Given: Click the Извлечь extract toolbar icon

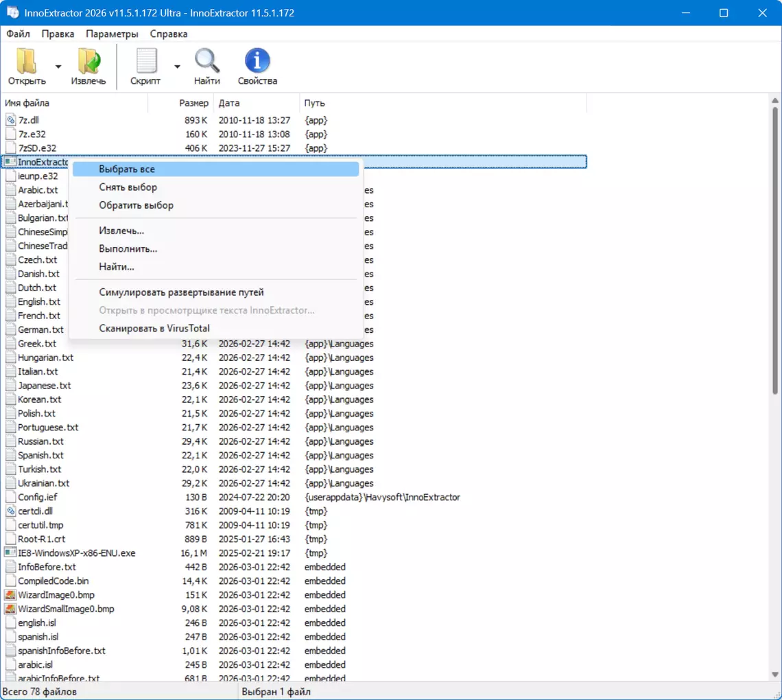Looking at the screenshot, I should (x=88, y=61).
